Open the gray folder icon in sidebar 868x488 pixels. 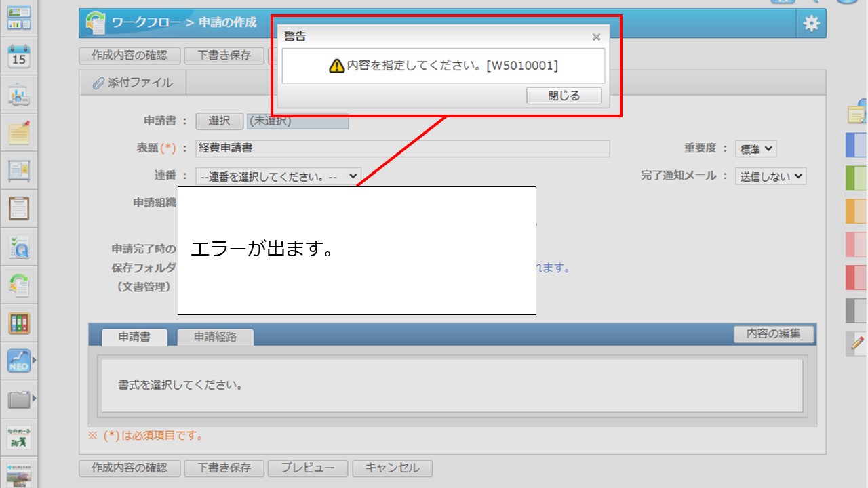tap(18, 399)
